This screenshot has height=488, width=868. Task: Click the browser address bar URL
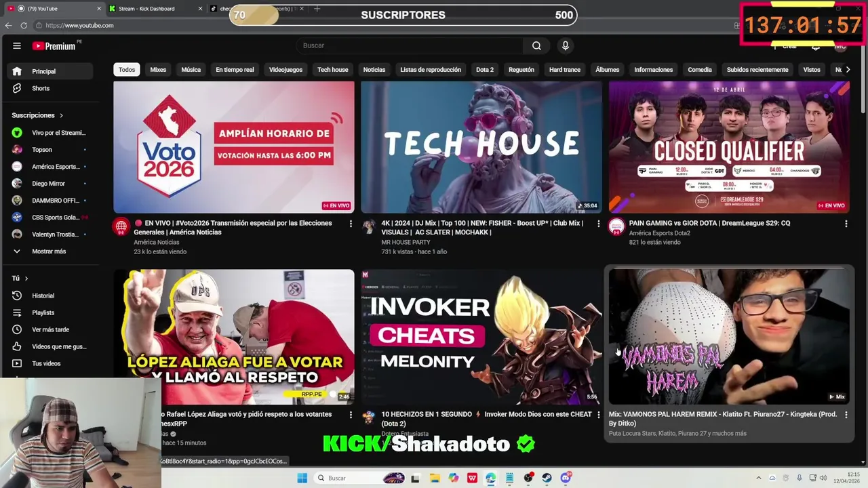point(79,25)
